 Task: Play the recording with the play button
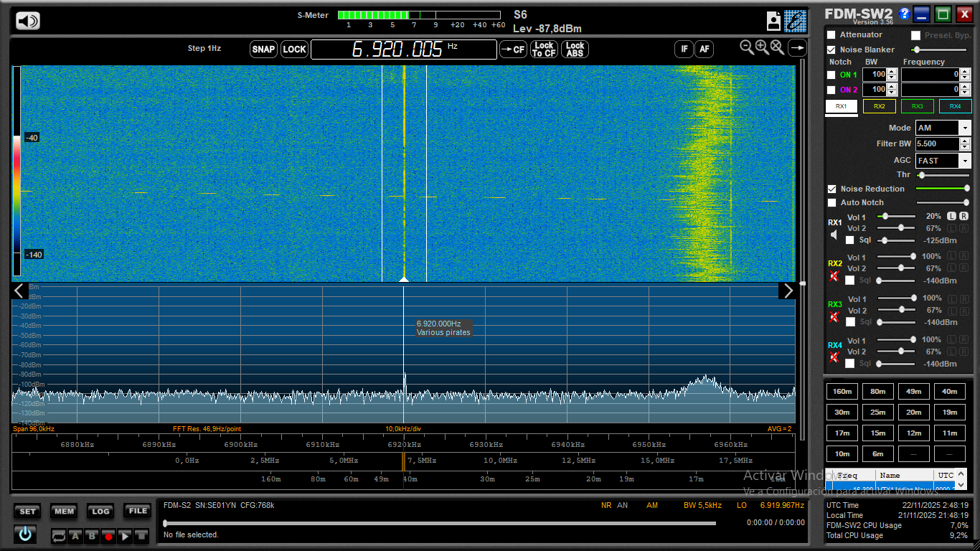tap(125, 536)
